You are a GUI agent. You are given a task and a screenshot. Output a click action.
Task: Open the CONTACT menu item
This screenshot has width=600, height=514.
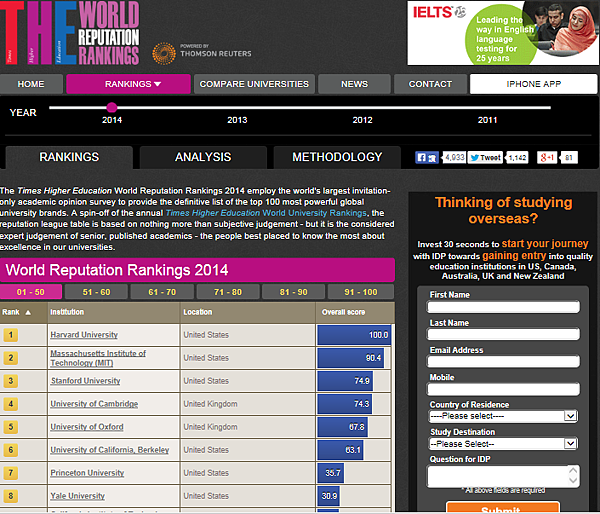click(x=430, y=84)
